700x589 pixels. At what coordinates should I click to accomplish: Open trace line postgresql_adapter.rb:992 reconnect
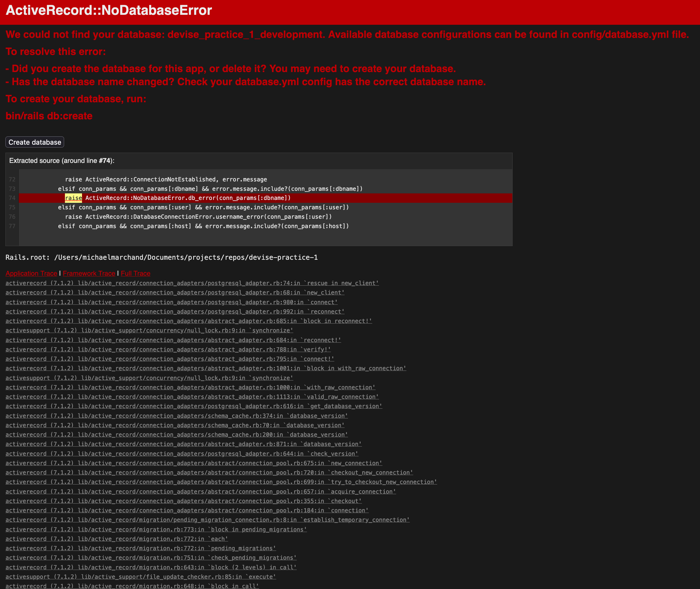(x=175, y=312)
